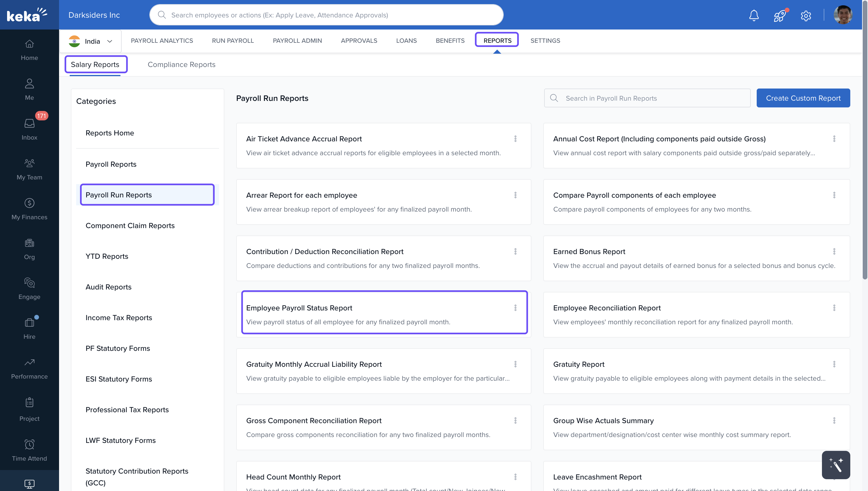The image size is (868, 491).
Task: Switch to Compliance Reports tab
Action: pyautogui.click(x=181, y=64)
